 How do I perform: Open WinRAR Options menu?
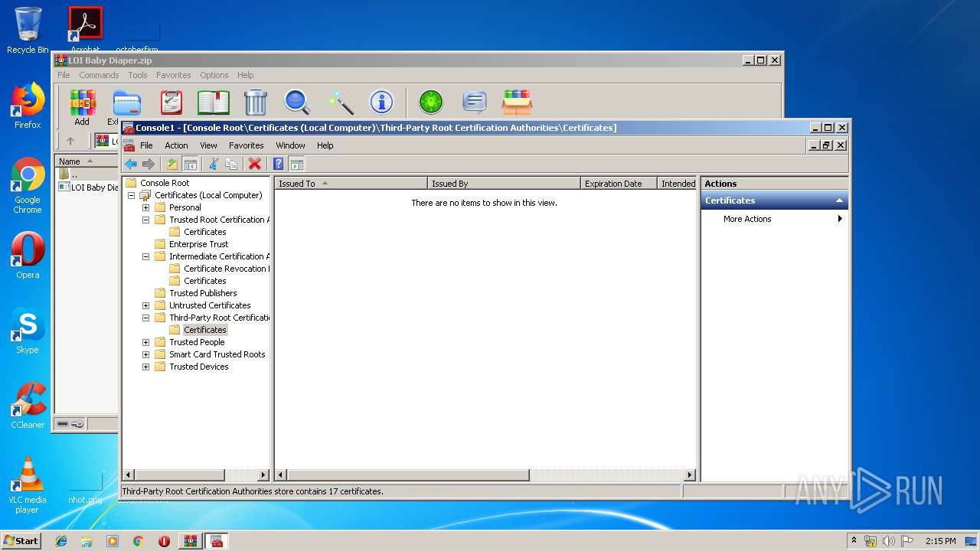tap(214, 75)
